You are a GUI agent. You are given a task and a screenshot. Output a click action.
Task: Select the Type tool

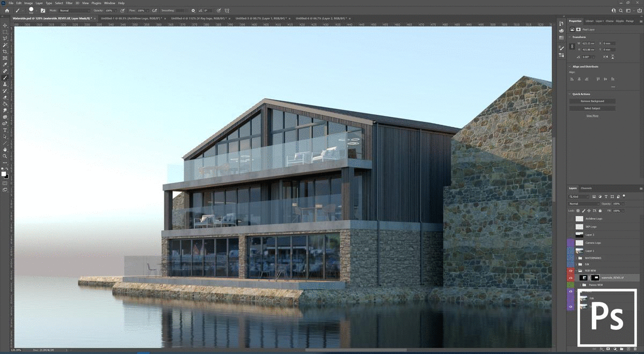(5, 130)
